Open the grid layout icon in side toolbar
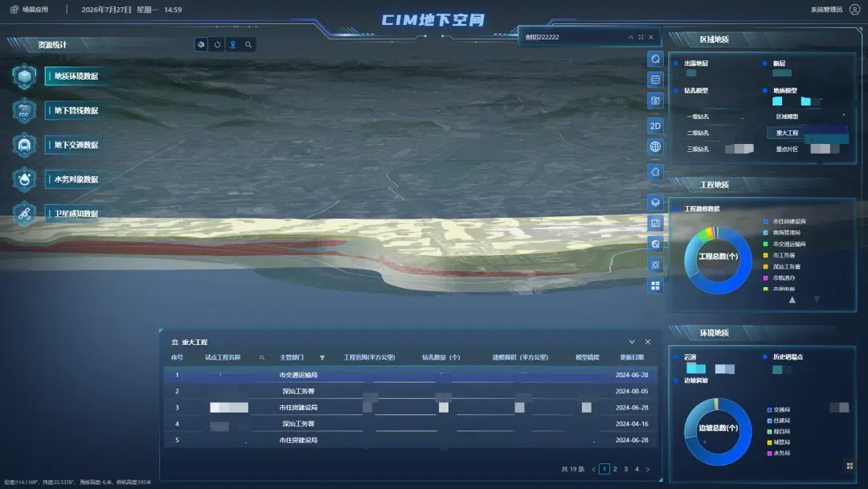This screenshot has width=868, height=489. pos(655,286)
